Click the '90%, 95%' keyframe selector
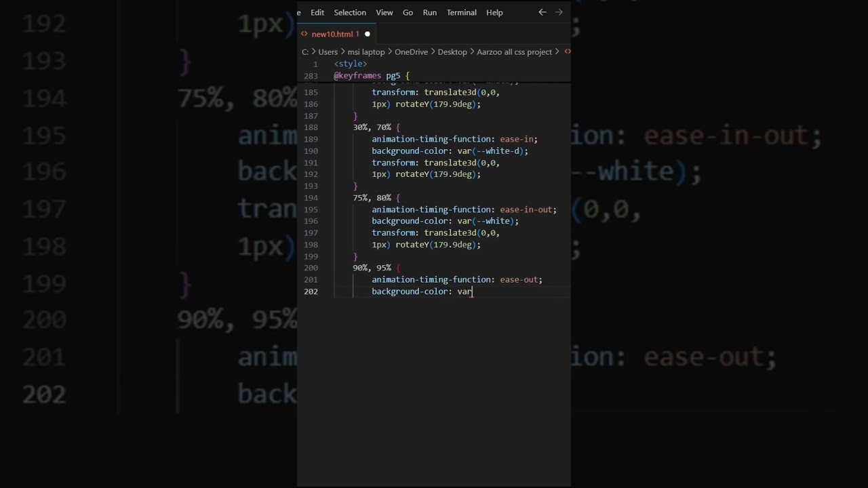Viewport: 868px width, 488px height. tap(372, 268)
